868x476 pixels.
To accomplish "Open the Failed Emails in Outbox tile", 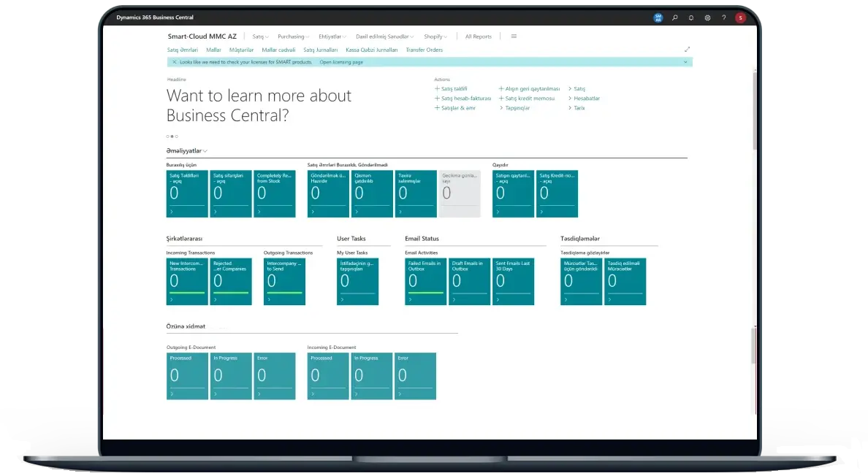I will coord(425,281).
